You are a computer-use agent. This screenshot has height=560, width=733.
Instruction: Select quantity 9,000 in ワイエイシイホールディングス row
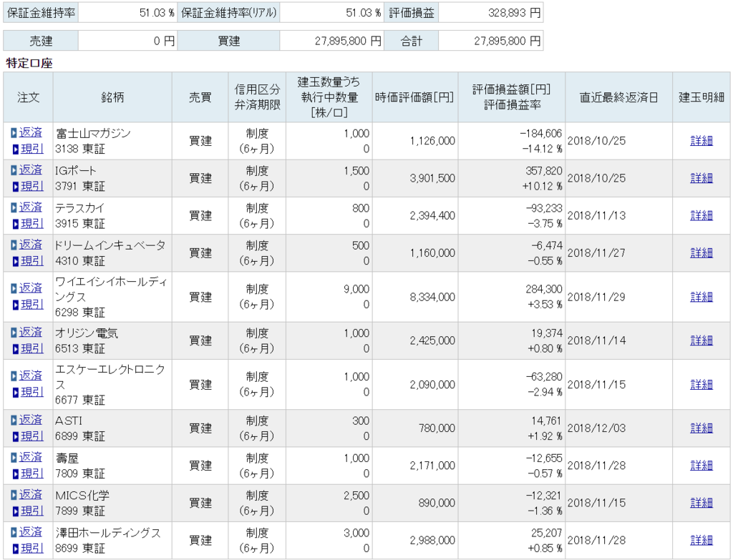tap(356, 289)
